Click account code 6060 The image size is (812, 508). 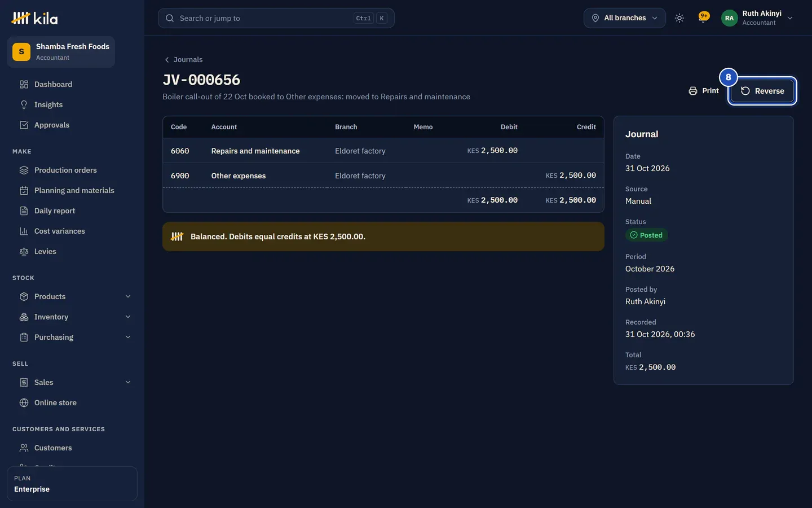click(x=180, y=151)
